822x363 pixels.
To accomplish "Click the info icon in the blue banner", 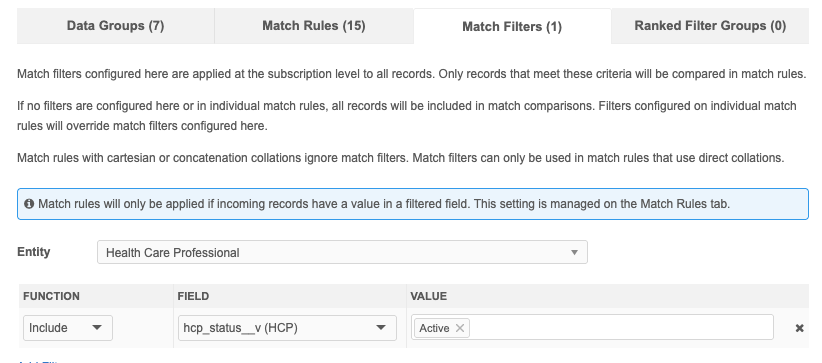I will point(29,204).
